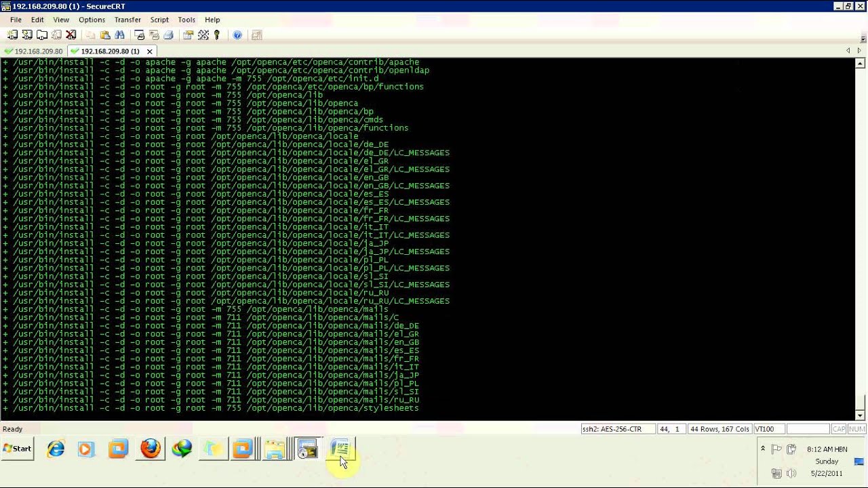Click the CAP indicator in status bar
Viewport: 868px width, 488px height.
click(x=839, y=429)
